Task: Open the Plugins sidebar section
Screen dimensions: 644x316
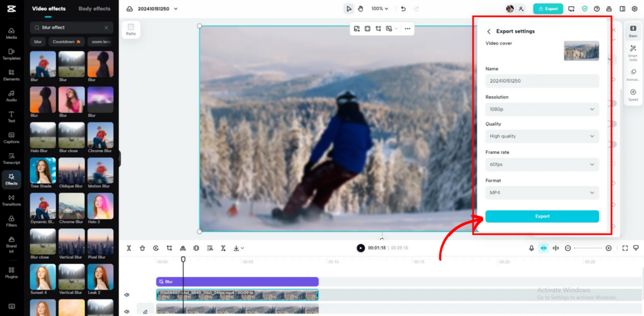Action: click(x=11, y=273)
